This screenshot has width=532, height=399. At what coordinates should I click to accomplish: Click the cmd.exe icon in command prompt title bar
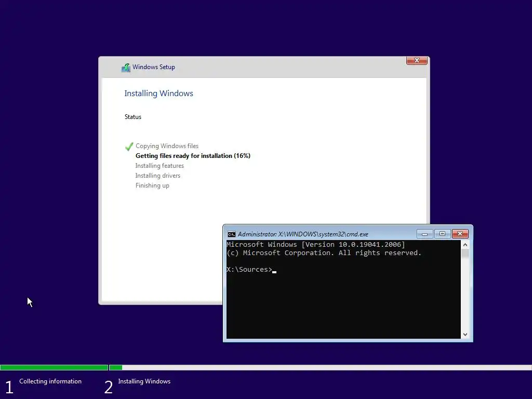[x=231, y=234]
